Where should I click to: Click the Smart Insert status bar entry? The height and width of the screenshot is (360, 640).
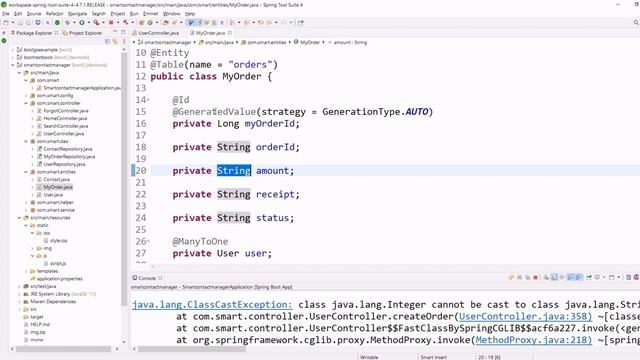click(x=433, y=357)
